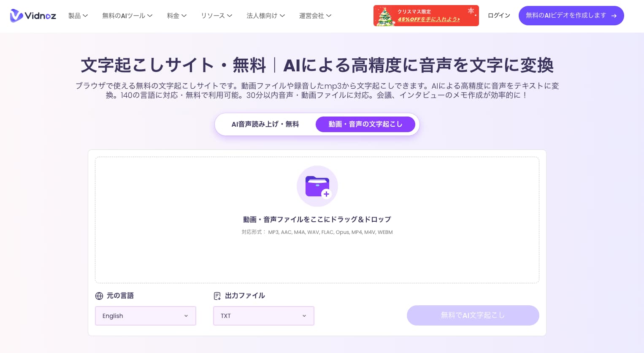Select the 動画・音声の文字起こし option

click(x=365, y=124)
